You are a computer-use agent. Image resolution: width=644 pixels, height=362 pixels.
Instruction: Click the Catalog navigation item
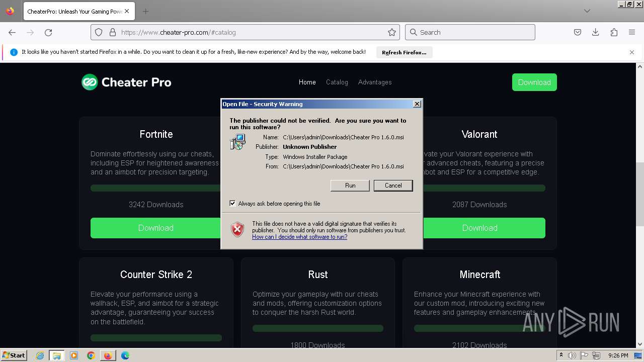pyautogui.click(x=337, y=82)
